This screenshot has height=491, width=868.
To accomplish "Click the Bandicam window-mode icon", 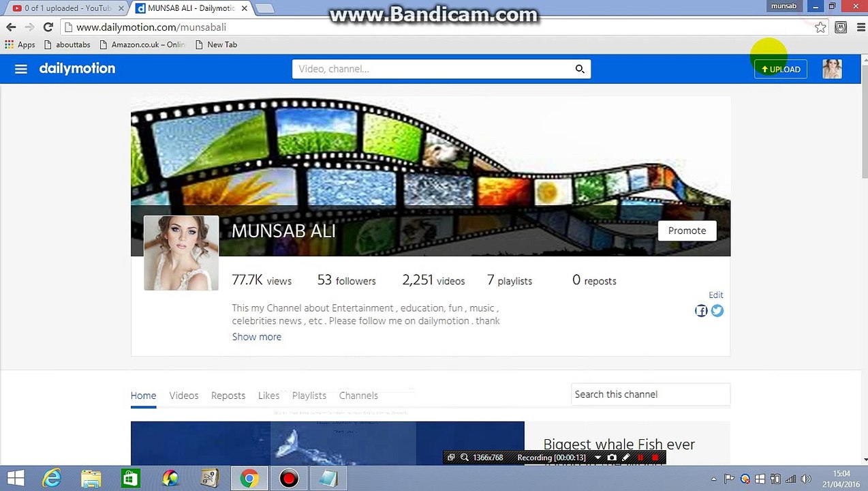I will coord(451,458).
